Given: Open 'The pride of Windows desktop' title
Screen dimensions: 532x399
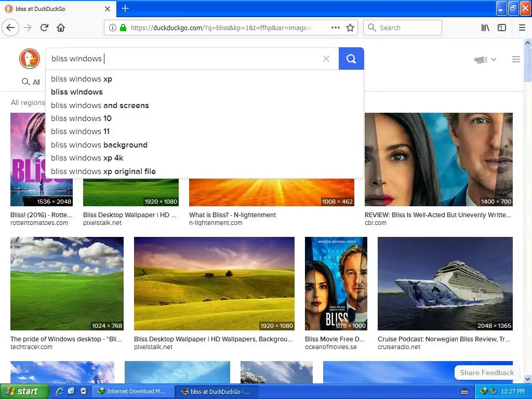Looking at the screenshot, I should pyautogui.click(x=66, y=339).
